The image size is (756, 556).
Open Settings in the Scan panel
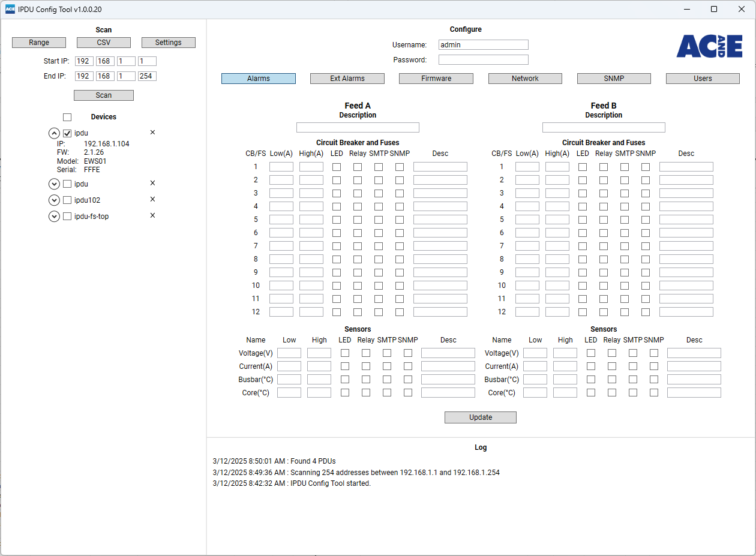168,43
